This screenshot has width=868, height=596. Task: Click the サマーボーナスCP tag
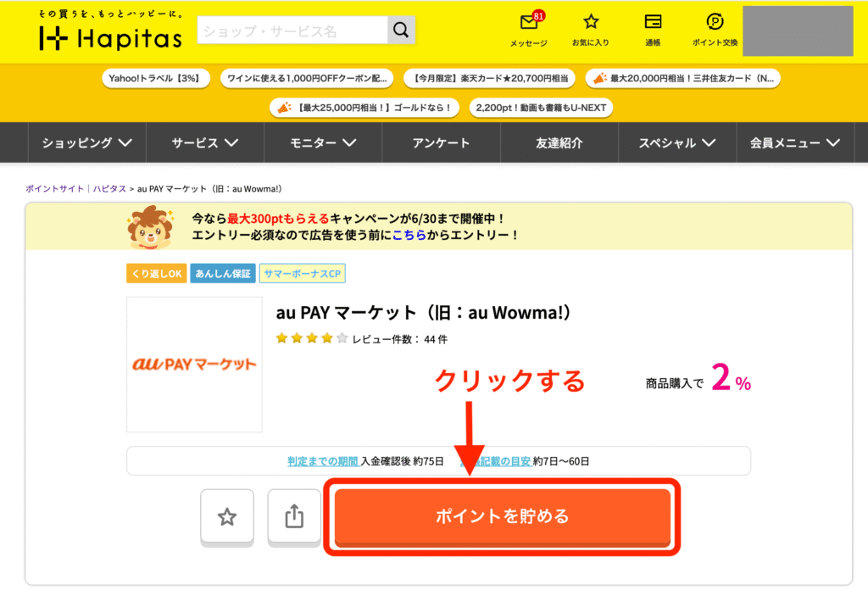click(303, 274)
